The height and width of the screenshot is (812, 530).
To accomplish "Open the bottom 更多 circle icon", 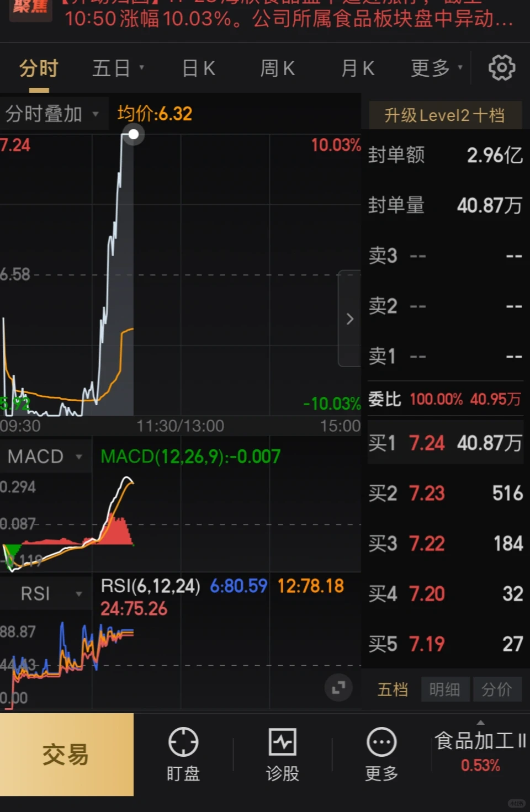I will (381, 753).
